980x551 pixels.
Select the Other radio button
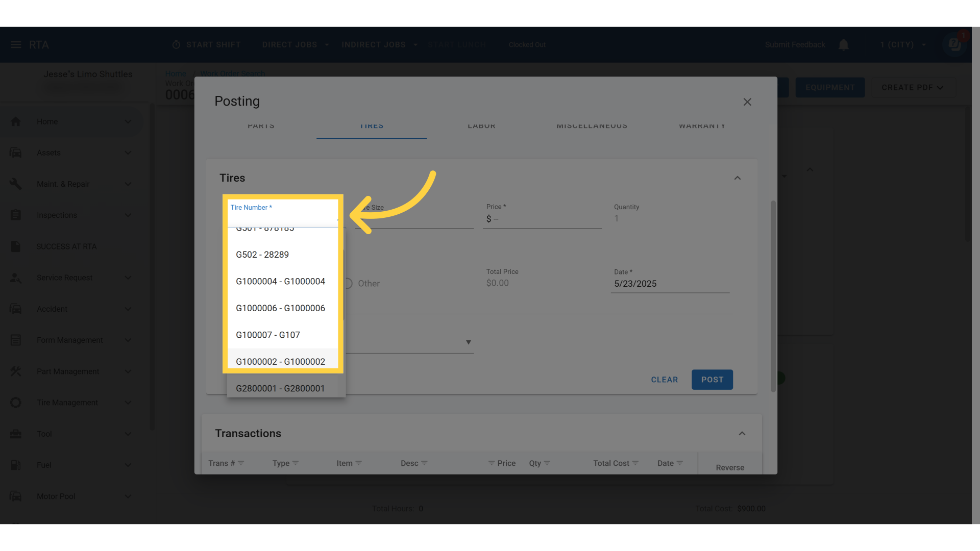(348, 284)
